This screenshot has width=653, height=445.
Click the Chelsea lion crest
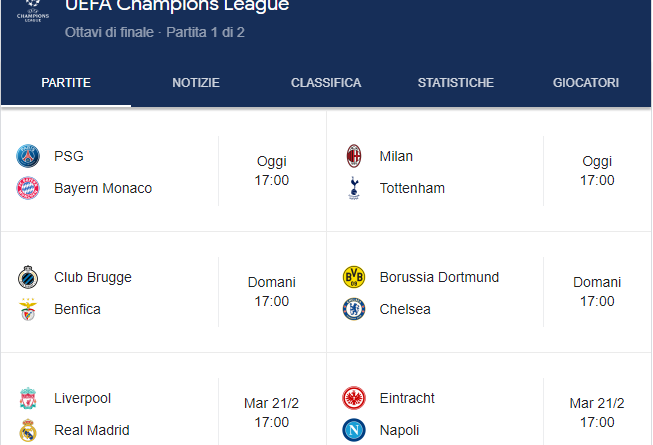tap(354, 309)
